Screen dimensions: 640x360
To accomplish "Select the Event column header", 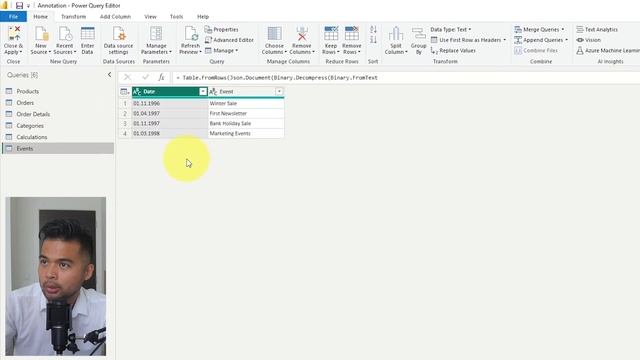I will [x=246, y=91].
